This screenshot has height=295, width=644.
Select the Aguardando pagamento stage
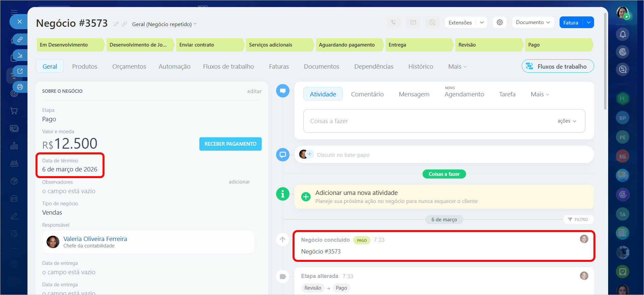coord(347,45)
